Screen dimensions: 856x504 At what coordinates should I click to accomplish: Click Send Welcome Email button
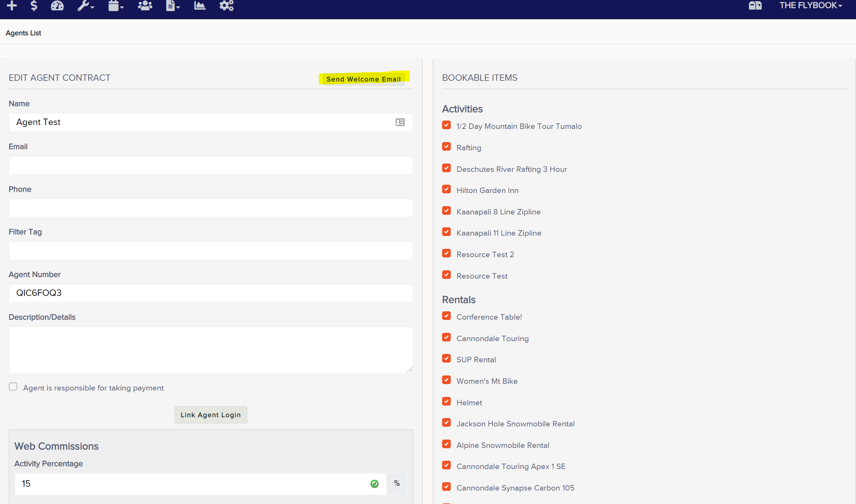364,79
